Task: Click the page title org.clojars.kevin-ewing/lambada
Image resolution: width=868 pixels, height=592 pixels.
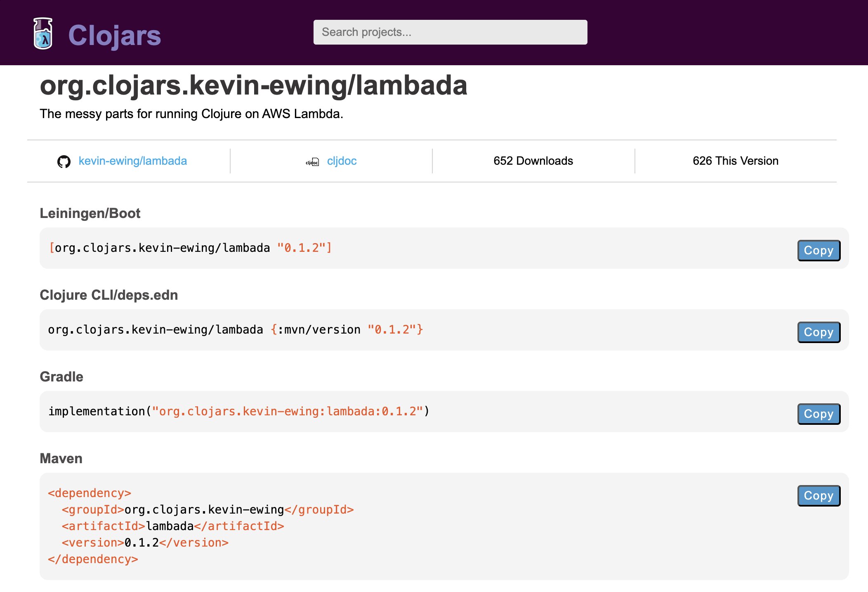Action: [x=253, y=85]
